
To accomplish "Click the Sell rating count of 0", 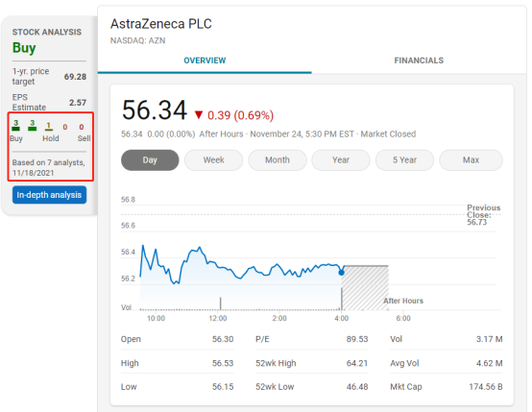I will click(x=82, y=127).
